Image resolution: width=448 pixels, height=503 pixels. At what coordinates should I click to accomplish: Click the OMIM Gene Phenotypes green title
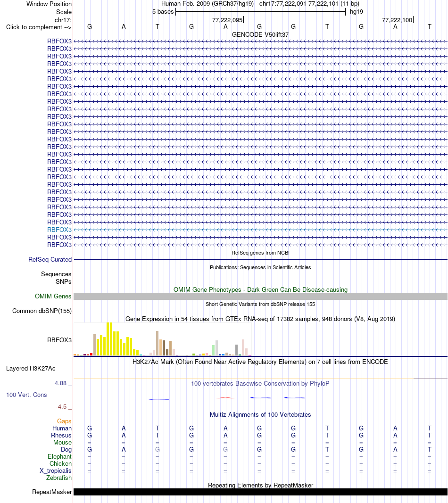coord(260,289)
